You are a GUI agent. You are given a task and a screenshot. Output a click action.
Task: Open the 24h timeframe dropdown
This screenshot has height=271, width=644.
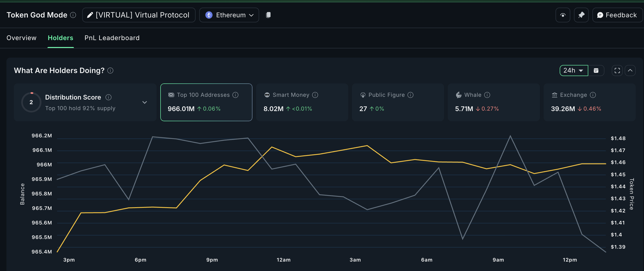574,70
